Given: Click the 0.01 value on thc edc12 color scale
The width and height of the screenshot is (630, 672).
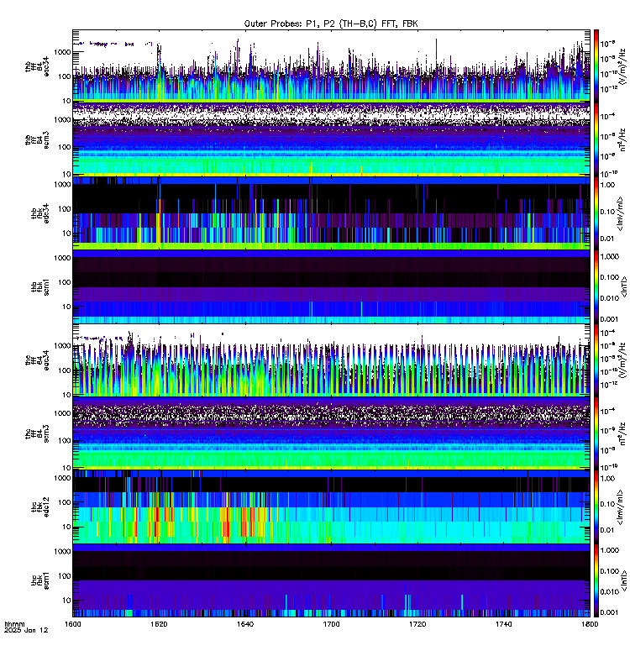Looking at the screenshot, I should tap(607, 530).
